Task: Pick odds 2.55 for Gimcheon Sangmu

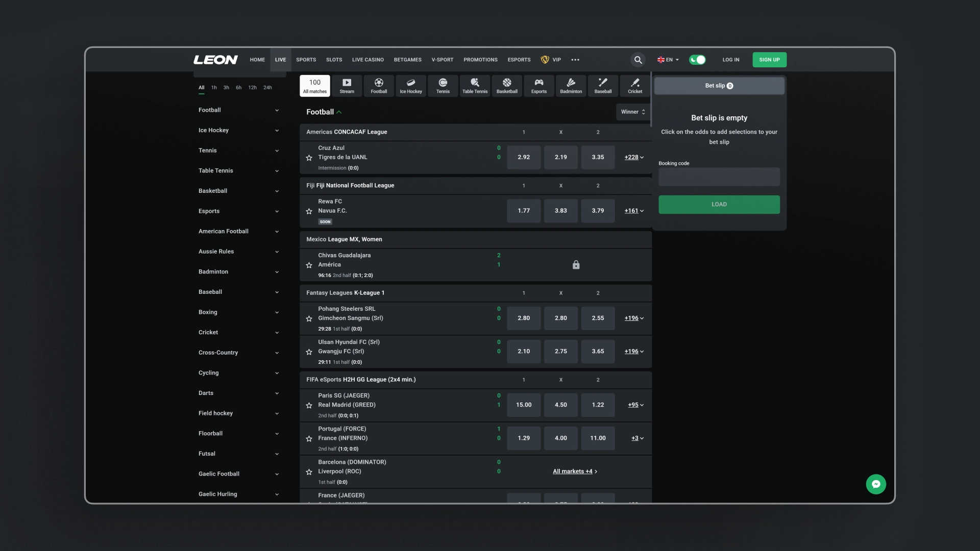Action: pos(598,318)
